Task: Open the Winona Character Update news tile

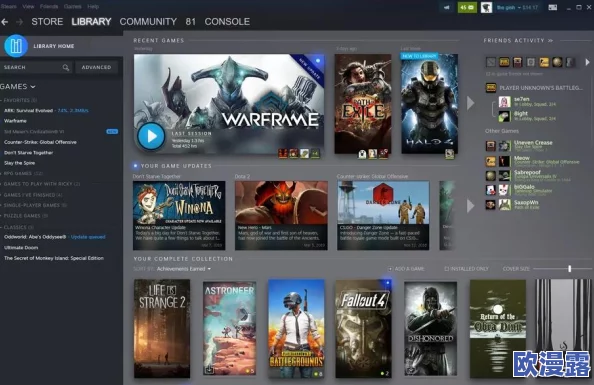Action: [x=179, y=216]
